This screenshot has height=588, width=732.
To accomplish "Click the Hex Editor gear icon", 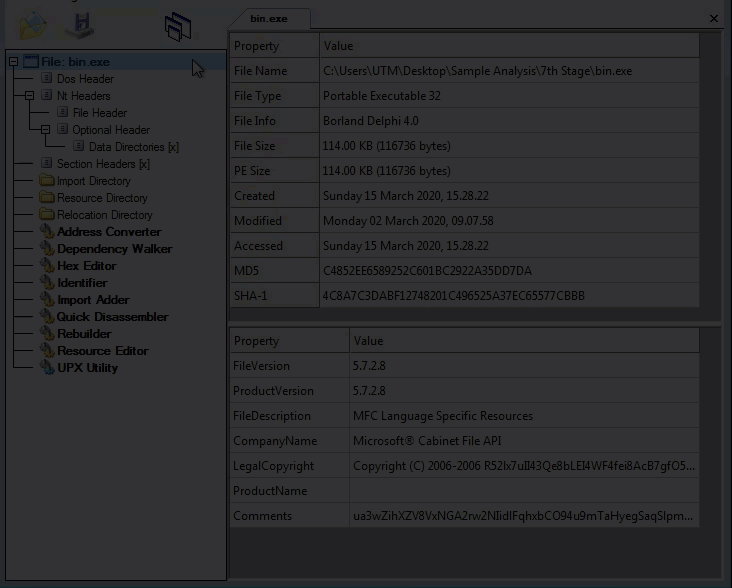I will point(47,265).
